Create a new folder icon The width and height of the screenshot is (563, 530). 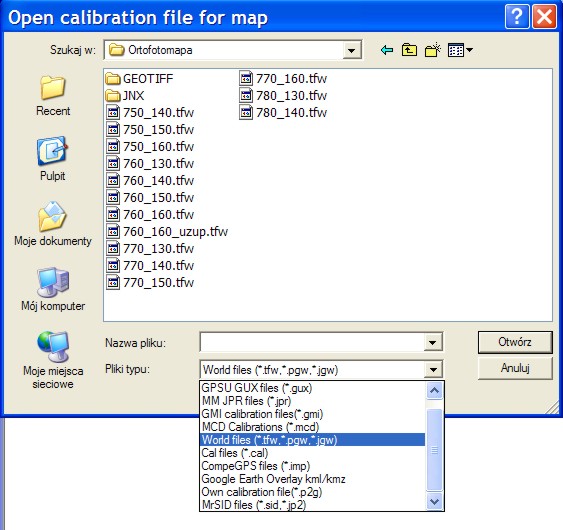[432, 50]
